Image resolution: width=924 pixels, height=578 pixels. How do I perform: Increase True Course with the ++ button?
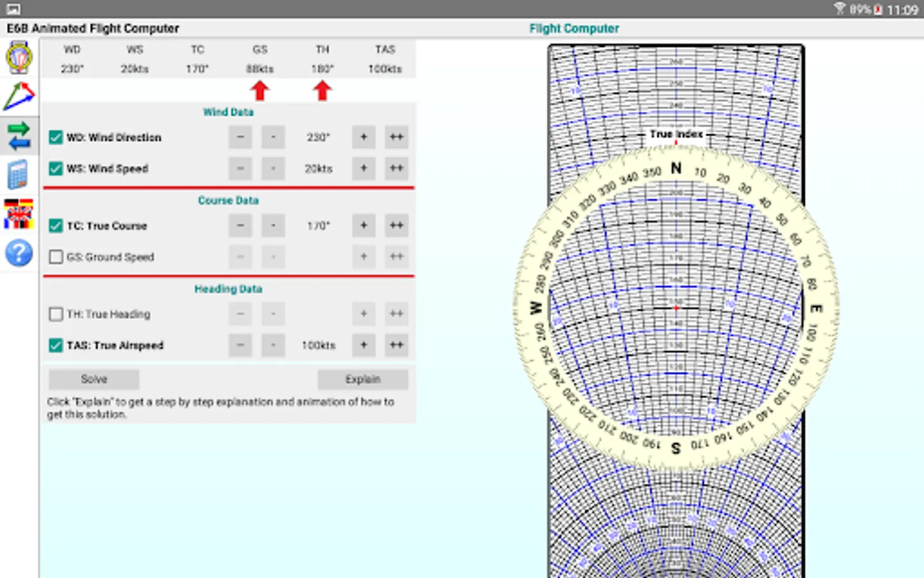click(397, 225)
